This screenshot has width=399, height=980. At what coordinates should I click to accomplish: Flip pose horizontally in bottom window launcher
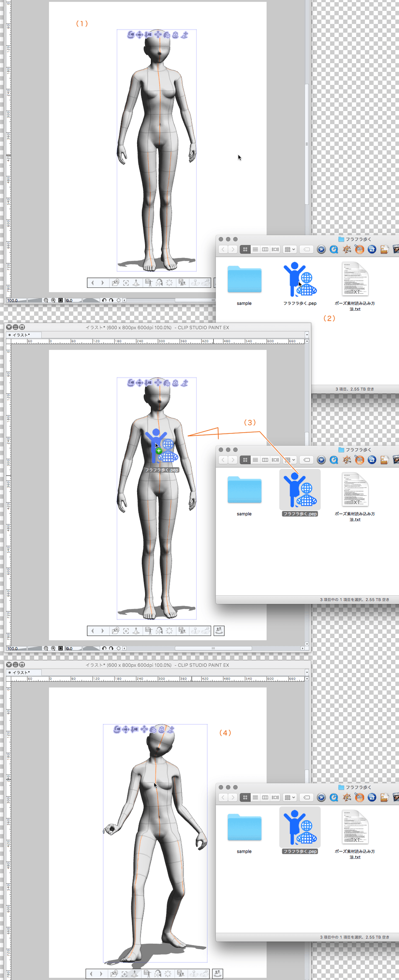pyautogui.click(x=158, y=974)
